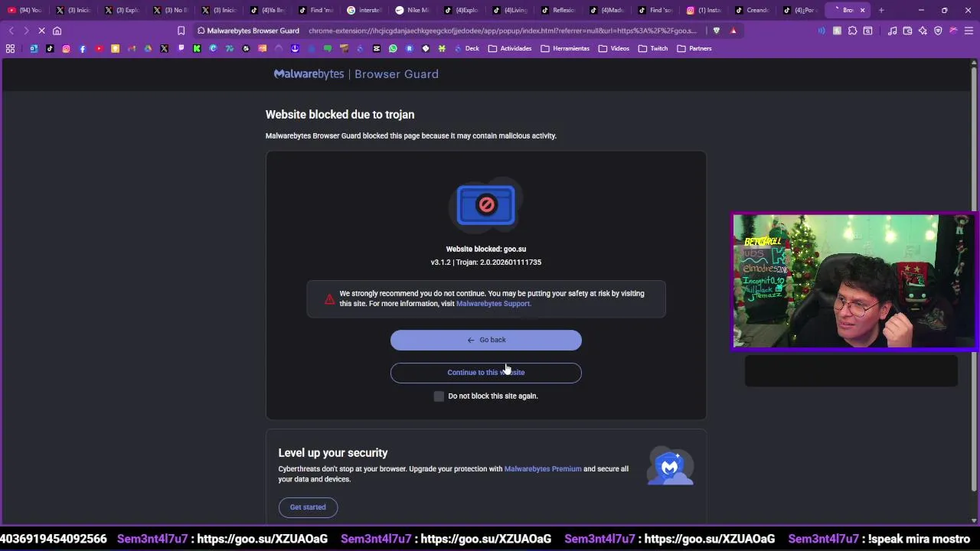The image size is (980, 551).
Task: Click the streamer webcam overlay
Action: (x=854, y=281)
